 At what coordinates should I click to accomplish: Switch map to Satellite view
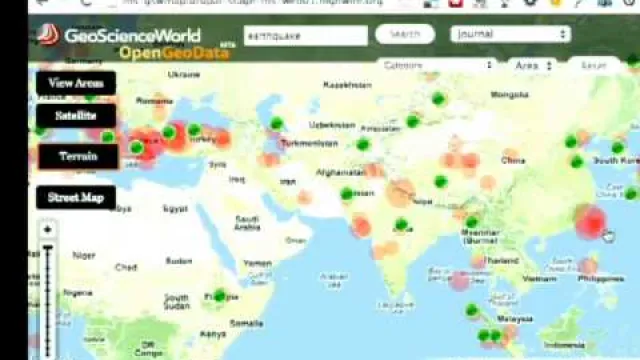(76, 116)
